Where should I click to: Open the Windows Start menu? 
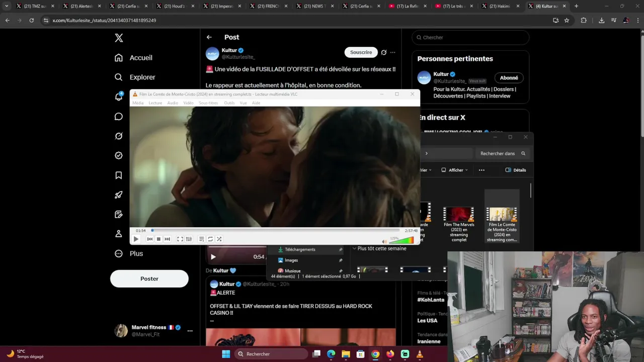226,354
